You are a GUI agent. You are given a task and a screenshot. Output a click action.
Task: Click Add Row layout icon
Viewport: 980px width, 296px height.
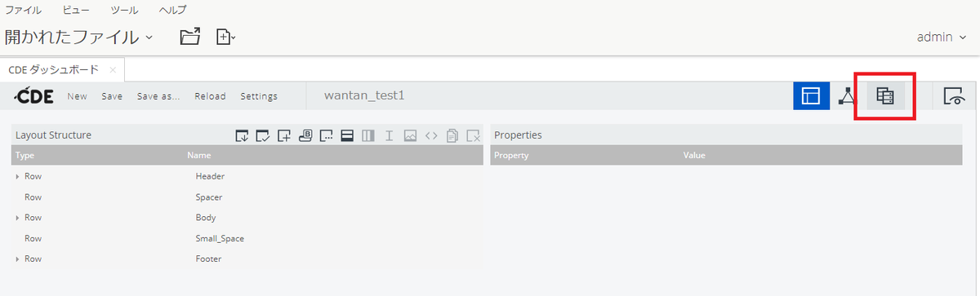[x=346, y=135]
